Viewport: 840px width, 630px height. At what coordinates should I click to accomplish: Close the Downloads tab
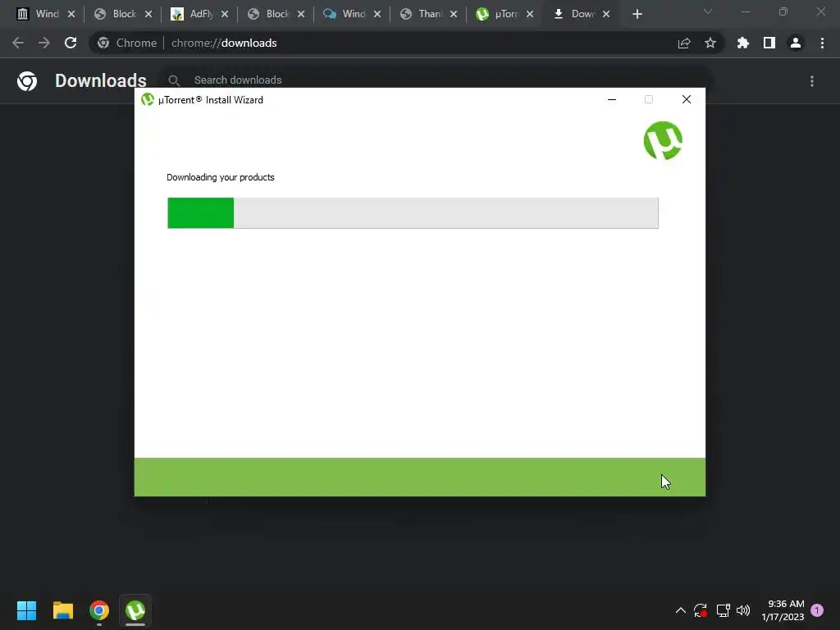(606, 14)
